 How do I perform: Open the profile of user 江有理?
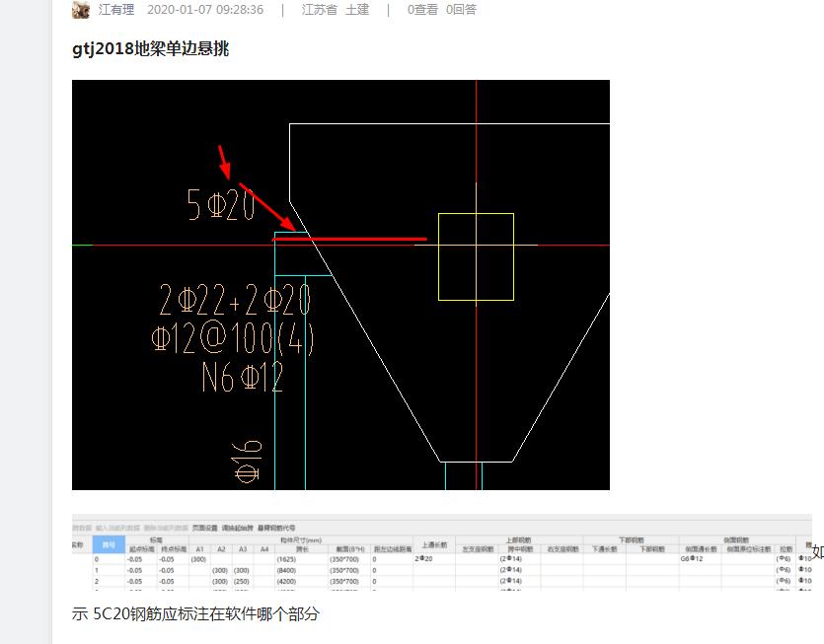[116, 10]
